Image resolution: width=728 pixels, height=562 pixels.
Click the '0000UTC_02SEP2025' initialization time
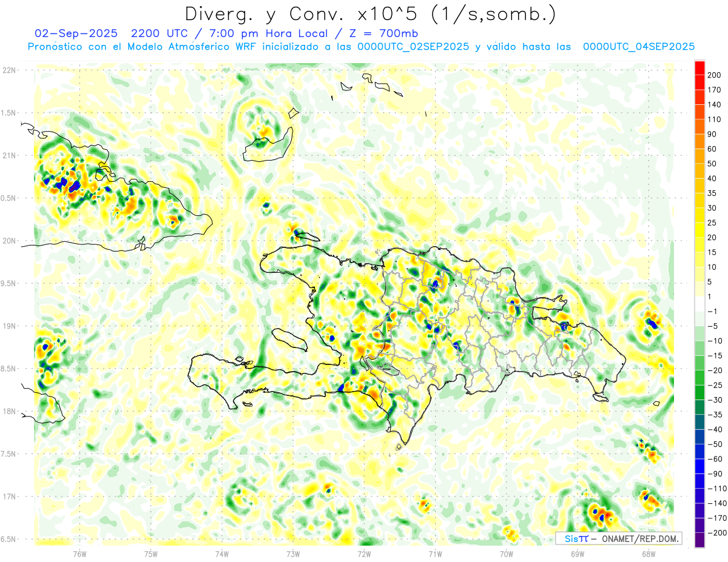point(414,47)
